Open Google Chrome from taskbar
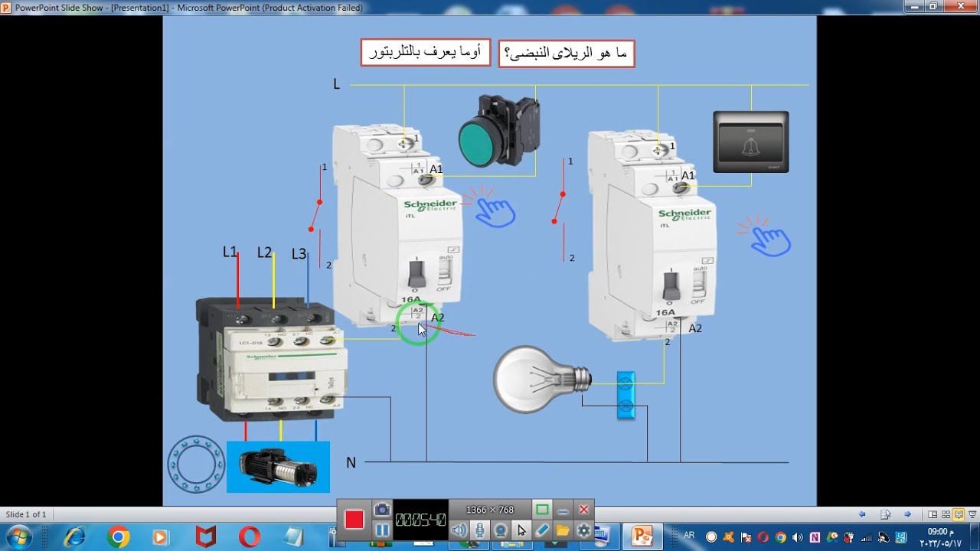Viewport: 980px width, 551px height. coord(118,537)
